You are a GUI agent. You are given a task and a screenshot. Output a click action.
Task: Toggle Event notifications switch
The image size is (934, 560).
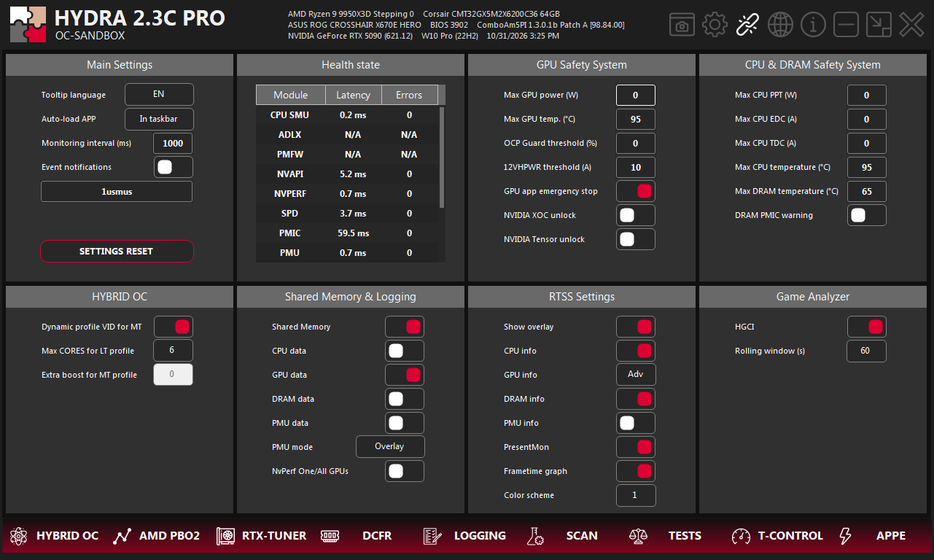click(174, 167)
